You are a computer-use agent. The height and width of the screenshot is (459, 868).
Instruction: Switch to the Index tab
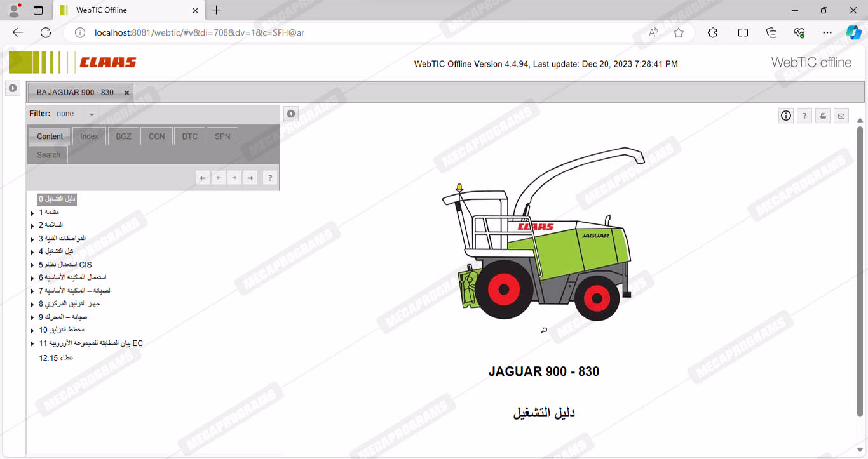tap(89, 136)
